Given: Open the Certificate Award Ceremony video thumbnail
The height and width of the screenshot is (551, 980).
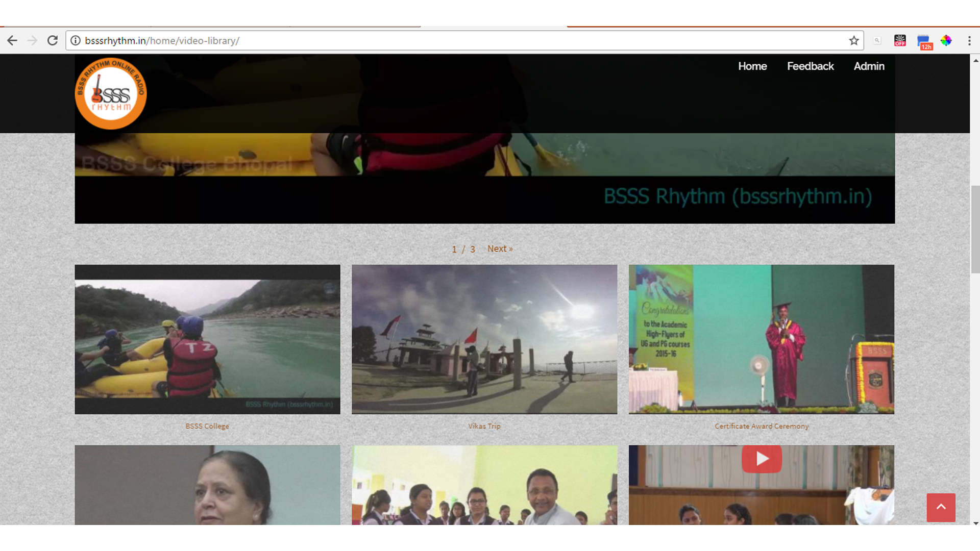Looking at the screenshot, I should (x=761, y=339).
